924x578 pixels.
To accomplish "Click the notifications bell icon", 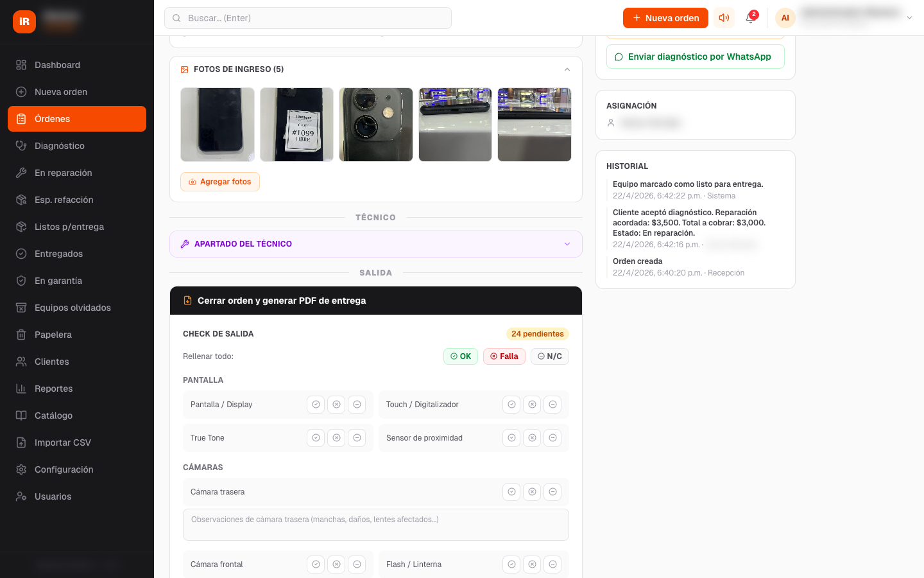I will tap(750, 18).
